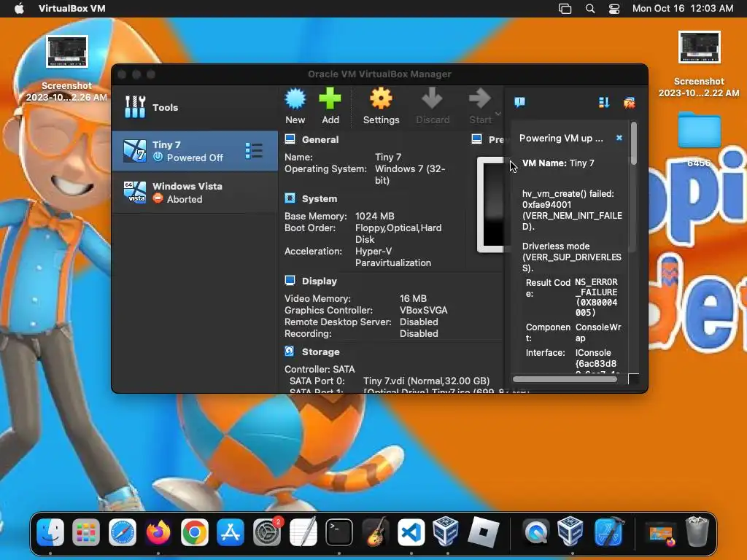This screenshot has height=560, width=747.
Task: Click the delete finished notifications icon
Action: pyautogui.click(x=629, y=102)
